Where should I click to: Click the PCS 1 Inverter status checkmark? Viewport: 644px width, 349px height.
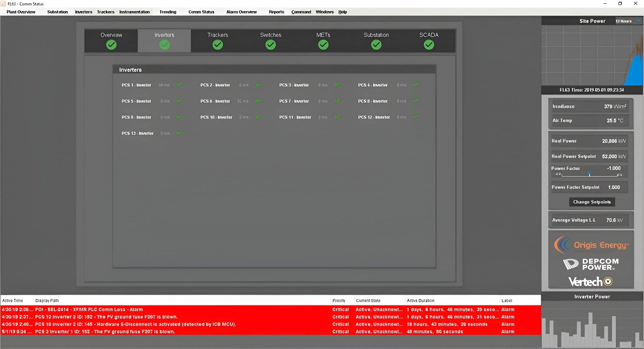180,85
